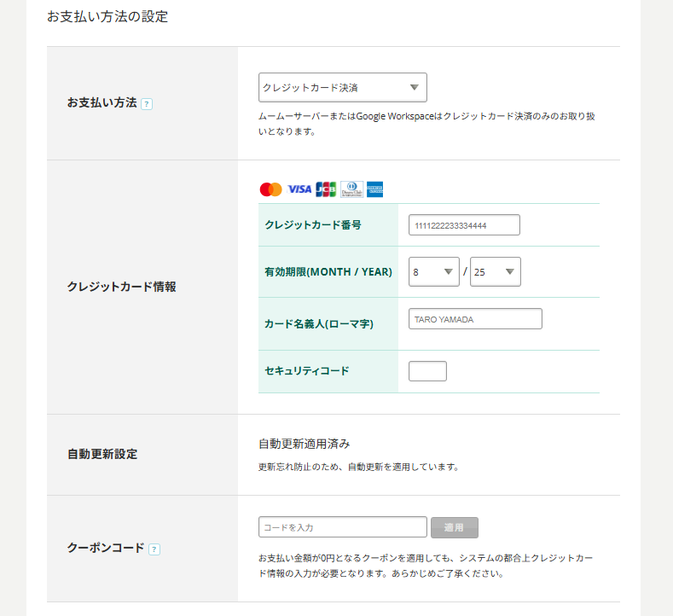Click the help icon beside お支払い方法
This screenshot has height=616, width=673.
(x=147, y=104)
